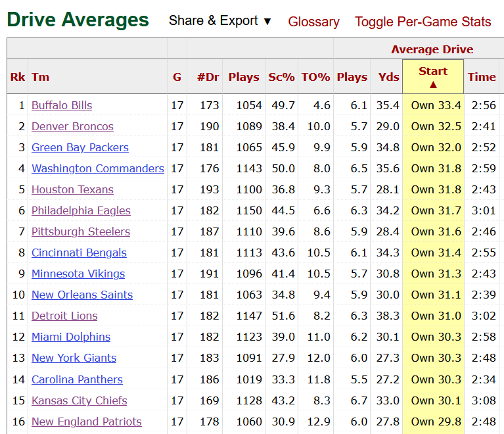Sort by G games column header
This screenshot has width=504, height=434.
point(177,77)
